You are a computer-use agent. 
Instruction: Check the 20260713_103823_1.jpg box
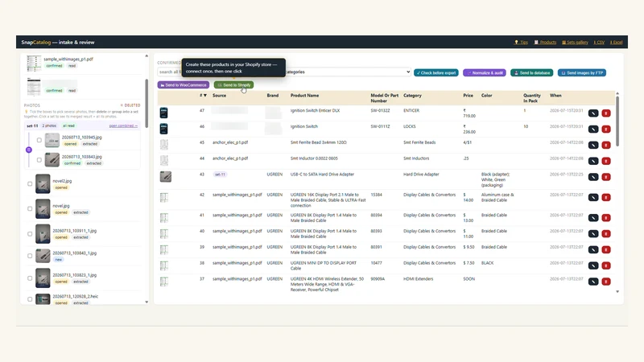(x=30, y=278)
